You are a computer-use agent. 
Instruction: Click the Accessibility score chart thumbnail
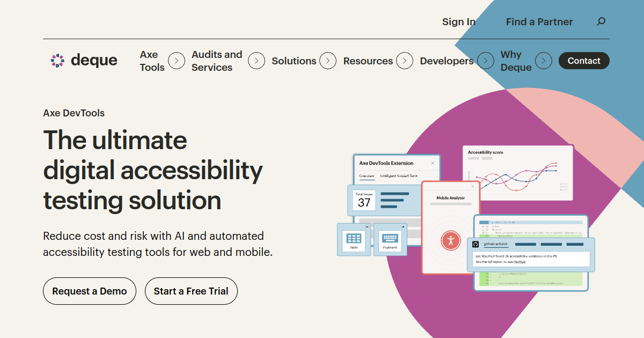coord(518,173)
